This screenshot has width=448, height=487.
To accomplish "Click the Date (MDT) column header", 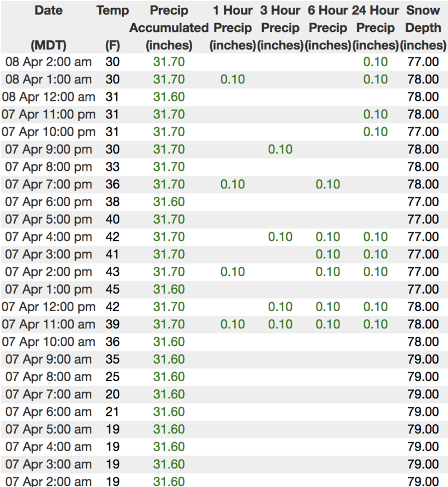I will pyautogui.click(x=48, y=27).
